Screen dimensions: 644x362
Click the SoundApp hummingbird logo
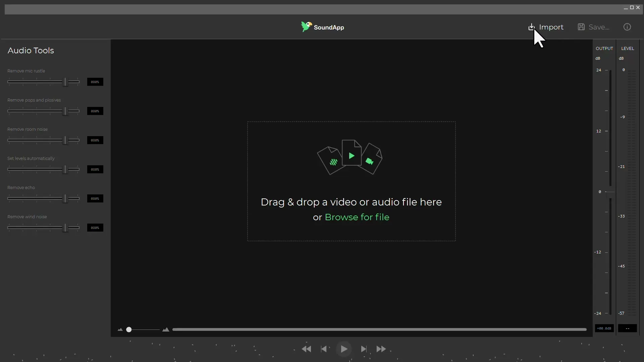pos(306,27)
